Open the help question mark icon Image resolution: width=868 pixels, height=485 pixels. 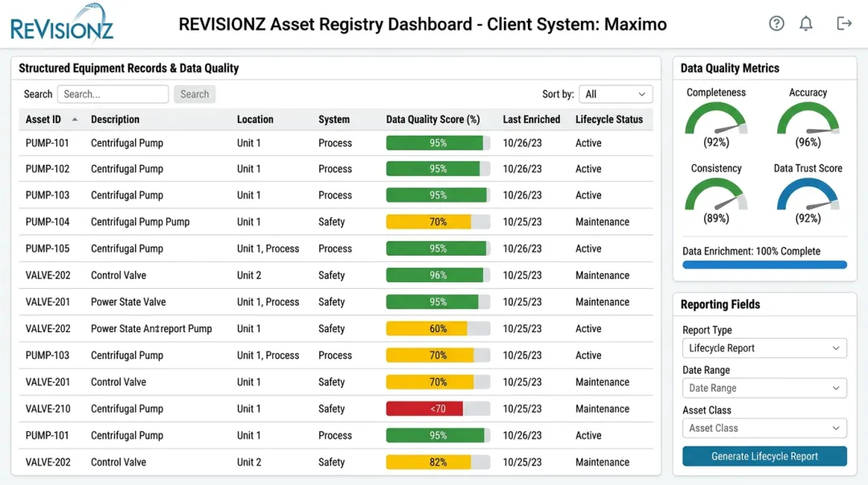776,23
